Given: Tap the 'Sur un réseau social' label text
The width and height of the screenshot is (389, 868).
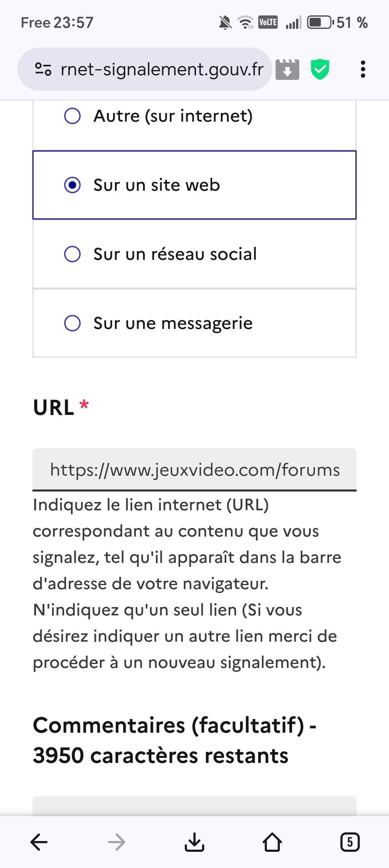Looking at the screenshot, I should tap(175, 254).
